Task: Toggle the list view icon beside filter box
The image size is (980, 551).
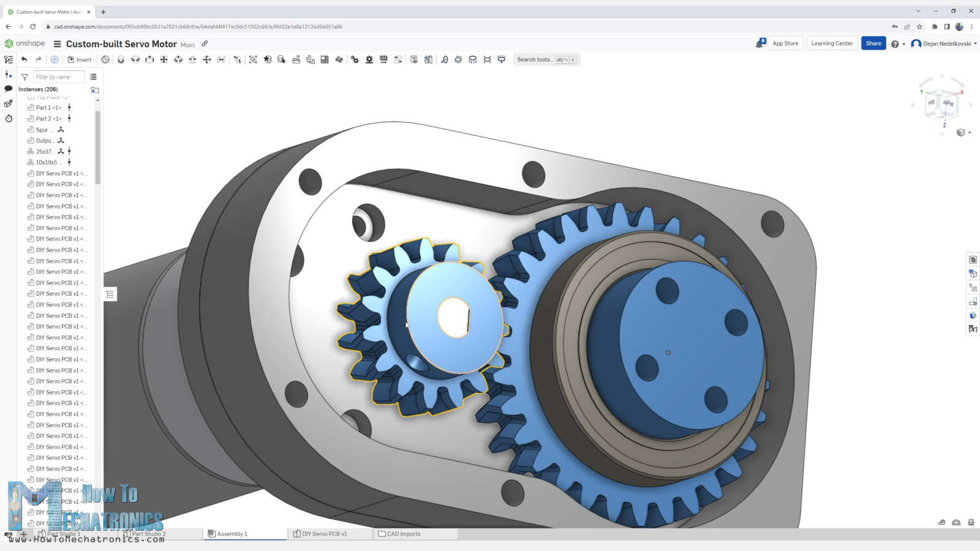Action: 94,77
